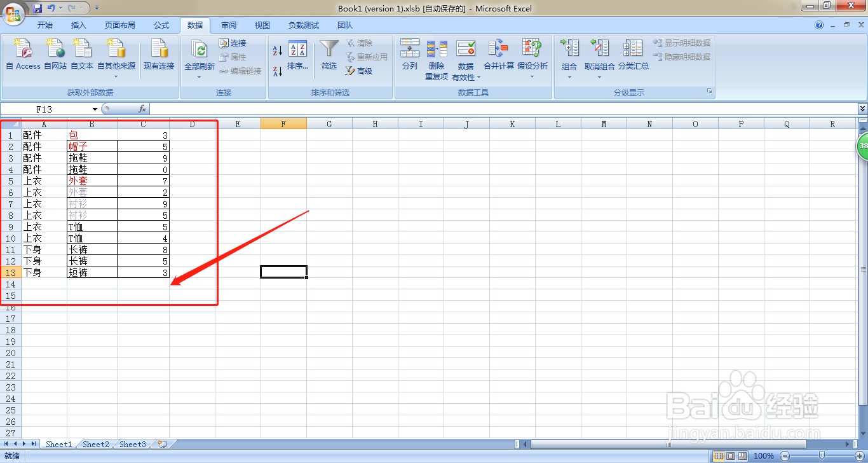Toggle the Filter (筛选) funnel
The image size is (868, 463).
(329, 56)
